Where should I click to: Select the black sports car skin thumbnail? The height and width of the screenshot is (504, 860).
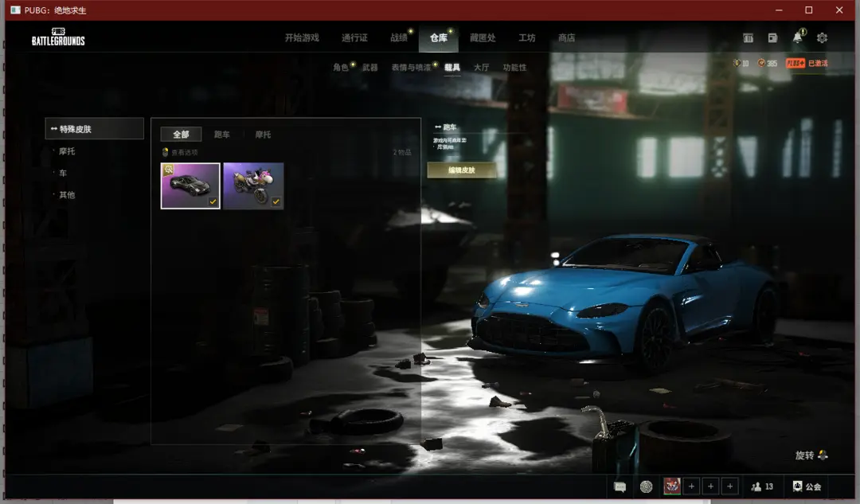[190, 186]
